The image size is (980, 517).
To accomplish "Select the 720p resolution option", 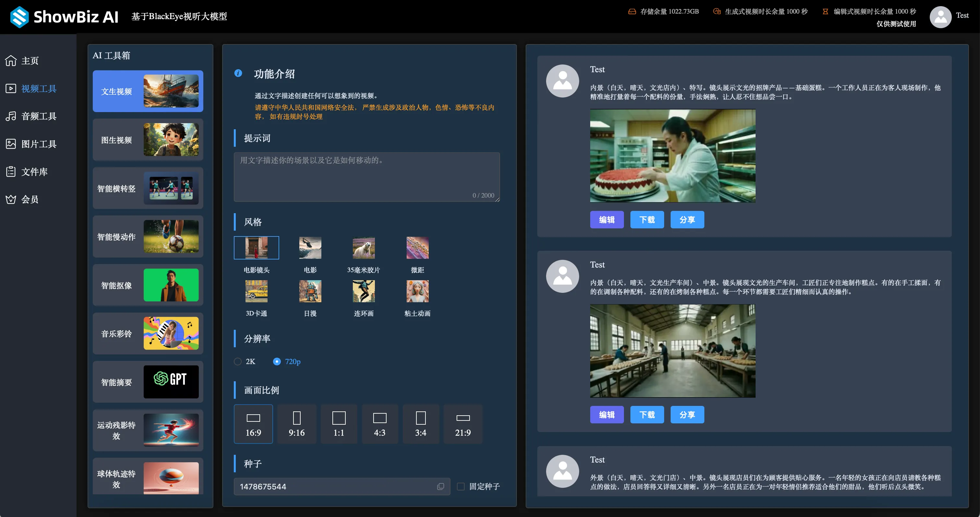I will coord(277,362).
